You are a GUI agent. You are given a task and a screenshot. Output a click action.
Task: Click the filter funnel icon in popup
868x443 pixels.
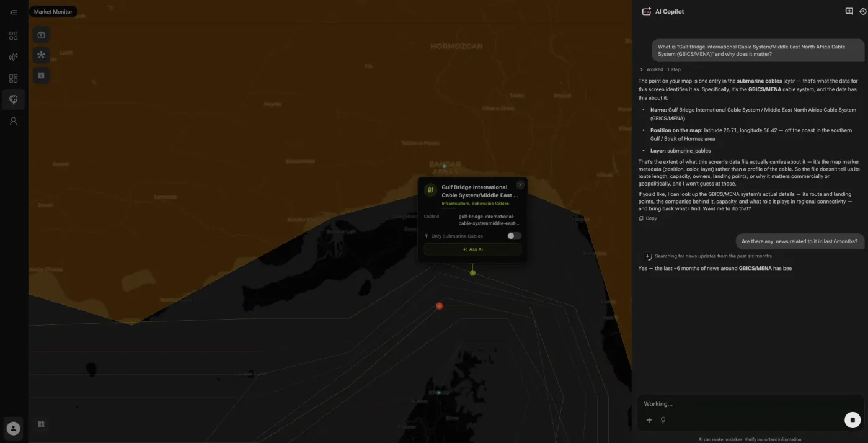427,236
